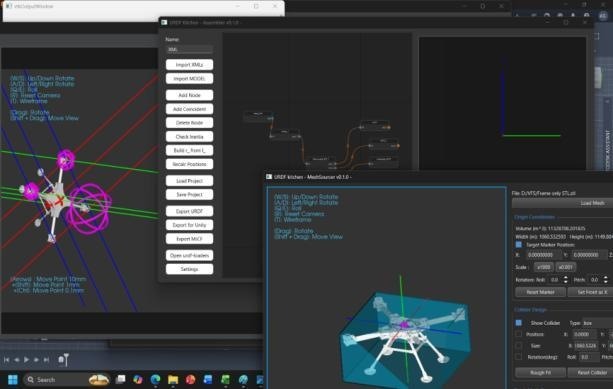
Task: Toggle the Show Collider checkbox
Action: coord(518,323)
